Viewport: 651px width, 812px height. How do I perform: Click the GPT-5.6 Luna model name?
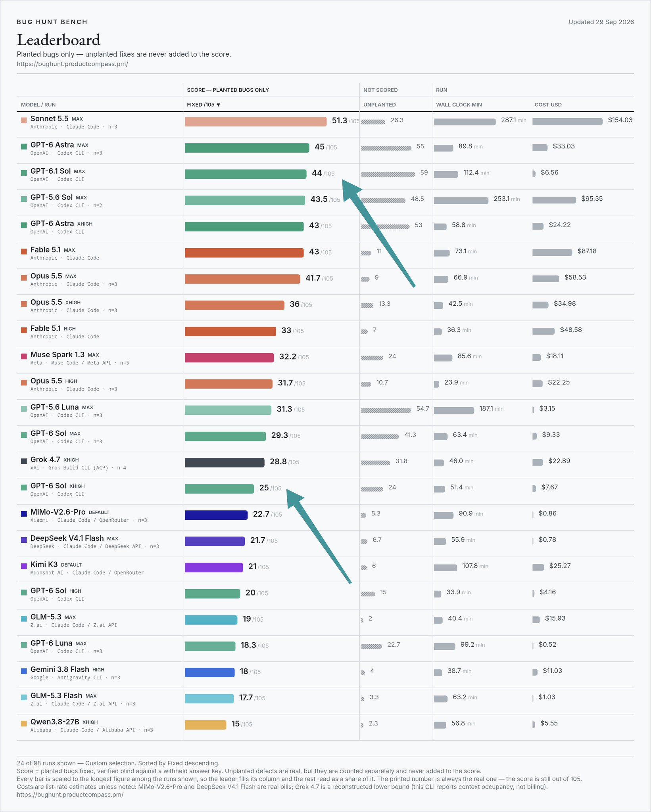[54, 407]
